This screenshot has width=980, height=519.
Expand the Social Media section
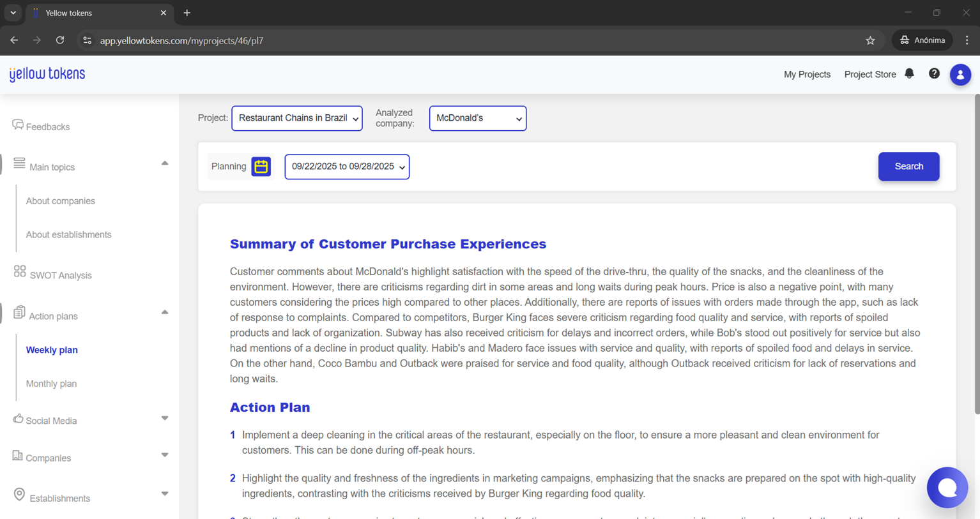tap(165, 419)
